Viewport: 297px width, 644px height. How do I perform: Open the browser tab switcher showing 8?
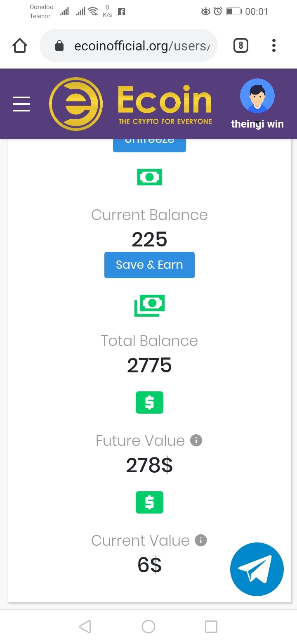click(241, 45)
